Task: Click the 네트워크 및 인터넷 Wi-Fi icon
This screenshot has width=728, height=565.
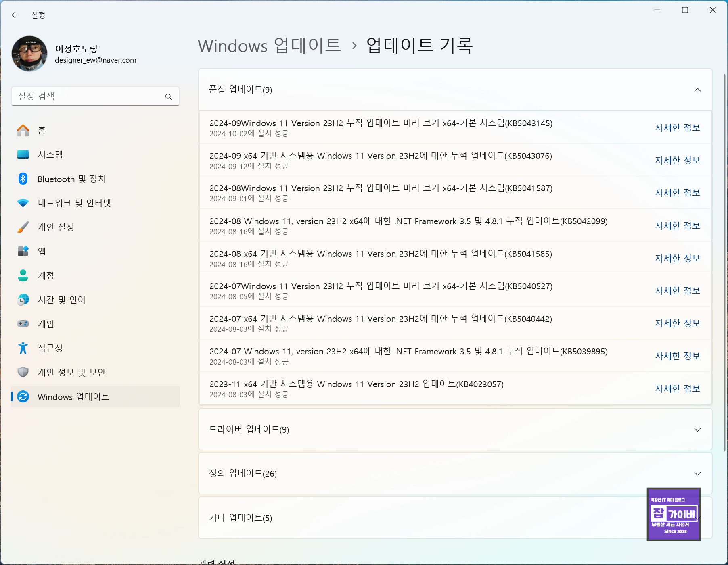Action: (23, 203)
